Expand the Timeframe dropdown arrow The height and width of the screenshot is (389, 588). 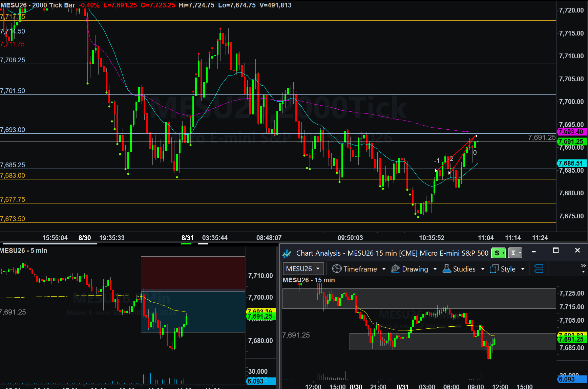pyautogui.click(x=384, y=269)
